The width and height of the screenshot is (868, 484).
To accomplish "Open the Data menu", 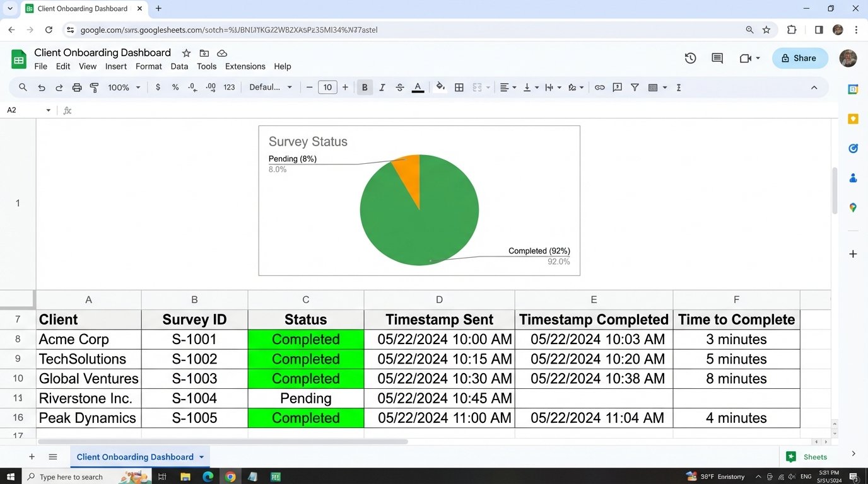I will pyautogui.click(x=179, y=66).
